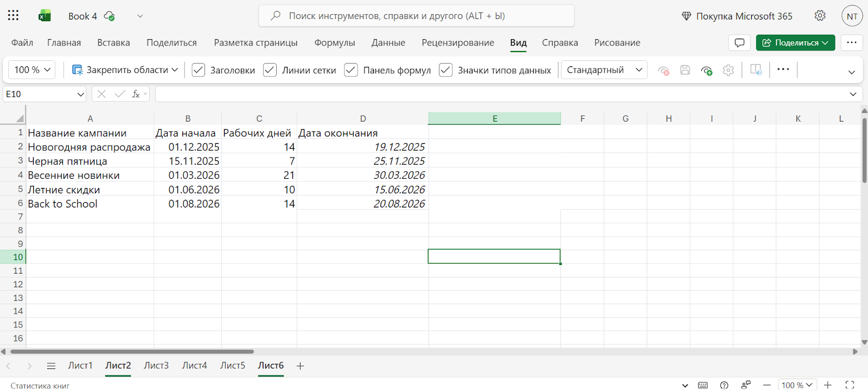Viewport: 868px width, 390px height.
Task: Click the NT account avatar
Action: (x=852, y=16)
